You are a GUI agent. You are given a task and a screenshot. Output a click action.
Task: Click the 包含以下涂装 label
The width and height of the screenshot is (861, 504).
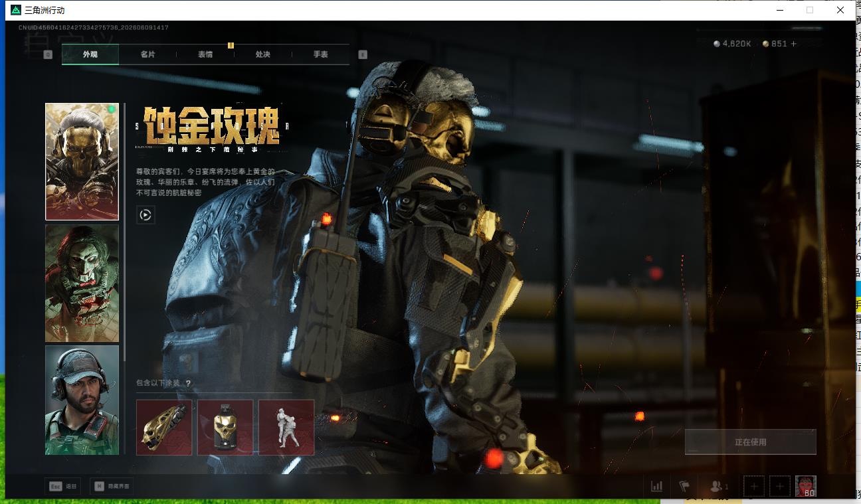(158, 383)
